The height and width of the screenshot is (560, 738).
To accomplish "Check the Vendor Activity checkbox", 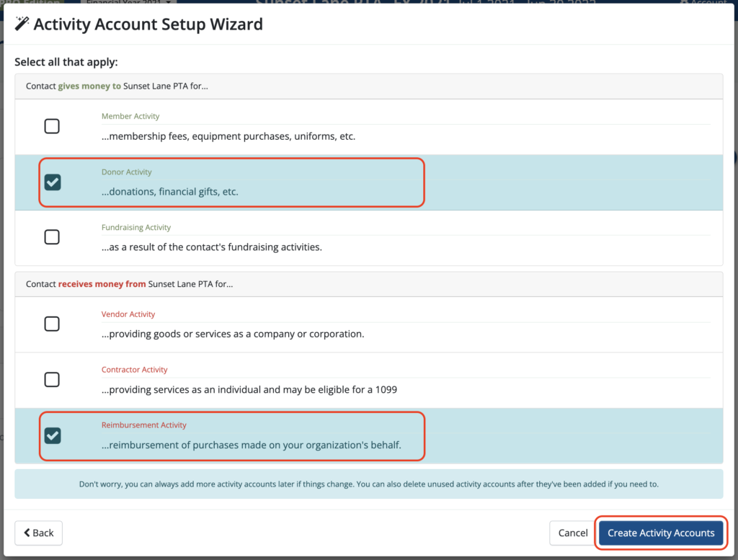I will (x=52, y=324).
